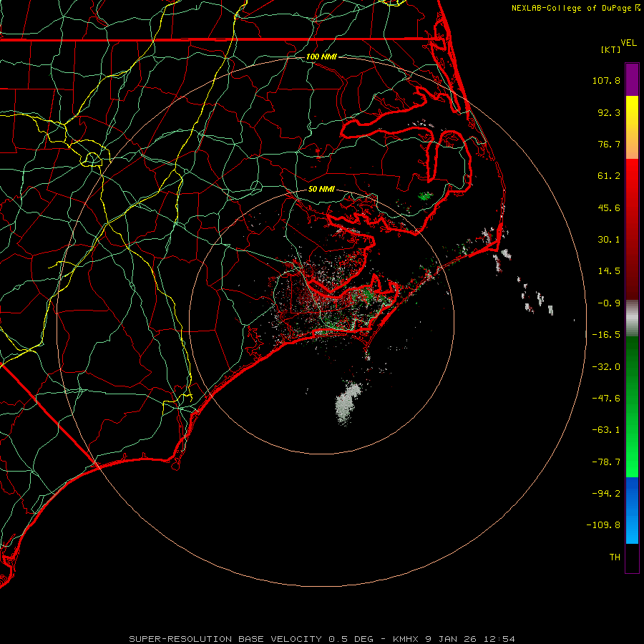Click the 100 NMI range ring label
Image resolution: width=644 pixels, height=644 pixels.
click(x=321, y=57)
